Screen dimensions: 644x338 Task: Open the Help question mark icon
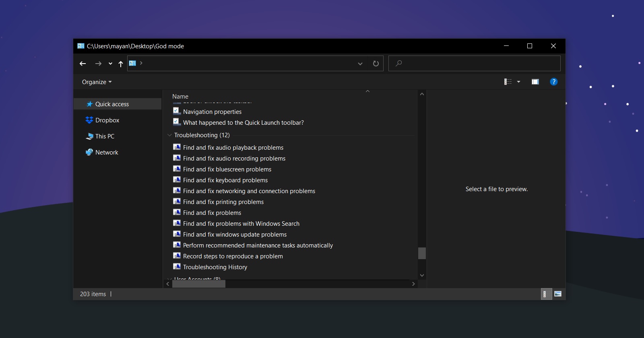[x=554, y=82]
